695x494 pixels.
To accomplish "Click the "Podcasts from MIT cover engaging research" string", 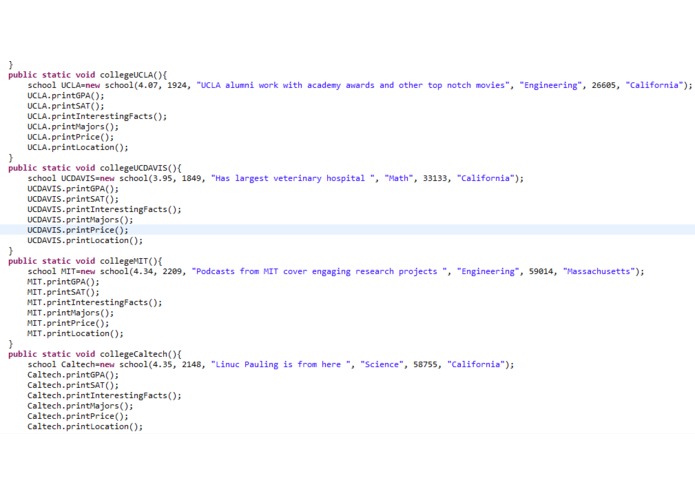I will pos(320,271).
